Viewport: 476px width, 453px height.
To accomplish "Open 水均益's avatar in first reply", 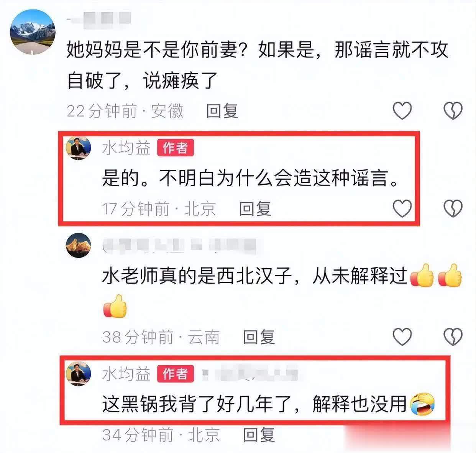I will pyautogui.click(x=79, y=148).
